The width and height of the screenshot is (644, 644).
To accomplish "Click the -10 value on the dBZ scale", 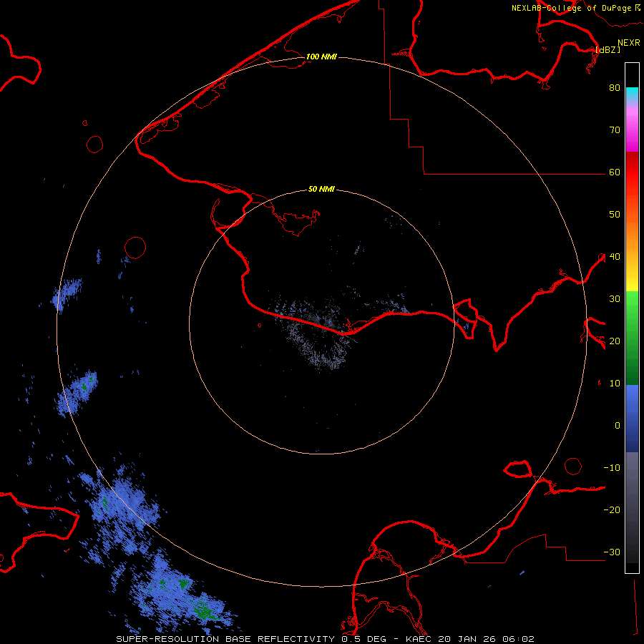I will [x=612, y=468].
